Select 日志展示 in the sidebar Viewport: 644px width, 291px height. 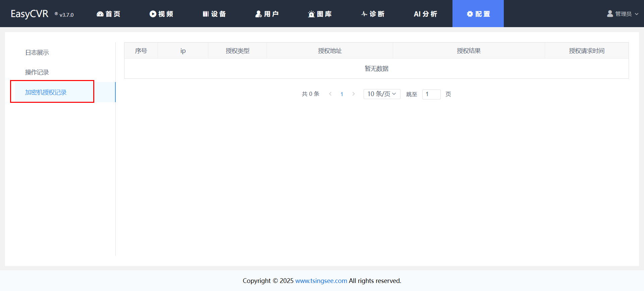pyautogui.click(x=37, y=53)
